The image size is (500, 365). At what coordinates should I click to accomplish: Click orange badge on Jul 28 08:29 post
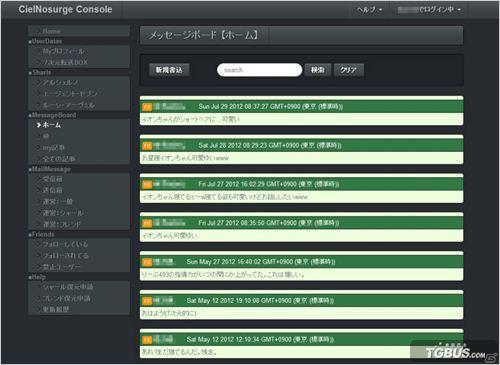(147, 146)
